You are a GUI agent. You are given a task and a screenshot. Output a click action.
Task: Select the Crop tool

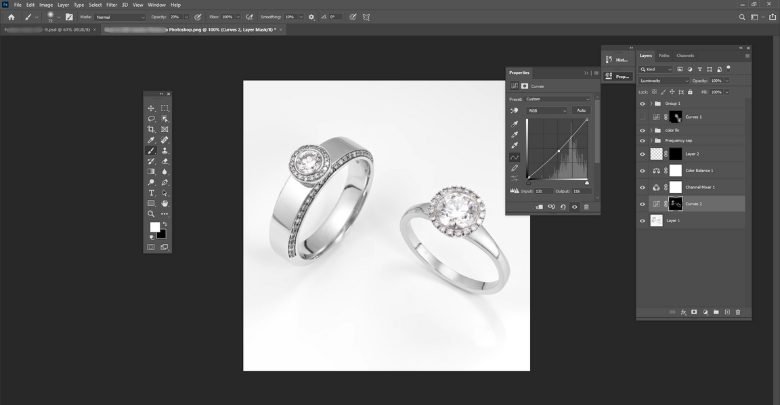pyautogui.click(x=151, y=129)
